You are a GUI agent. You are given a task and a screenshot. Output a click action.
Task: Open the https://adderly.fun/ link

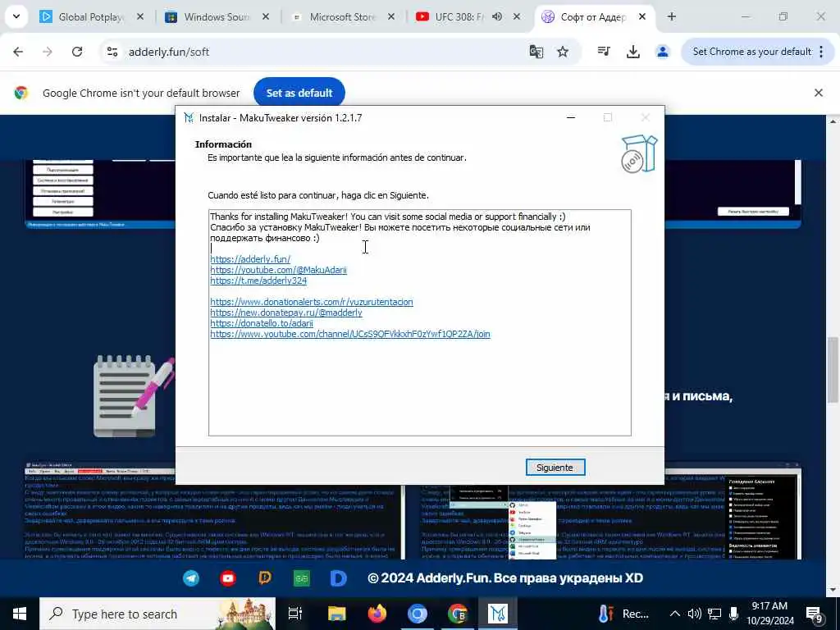(x=250, y=259)
